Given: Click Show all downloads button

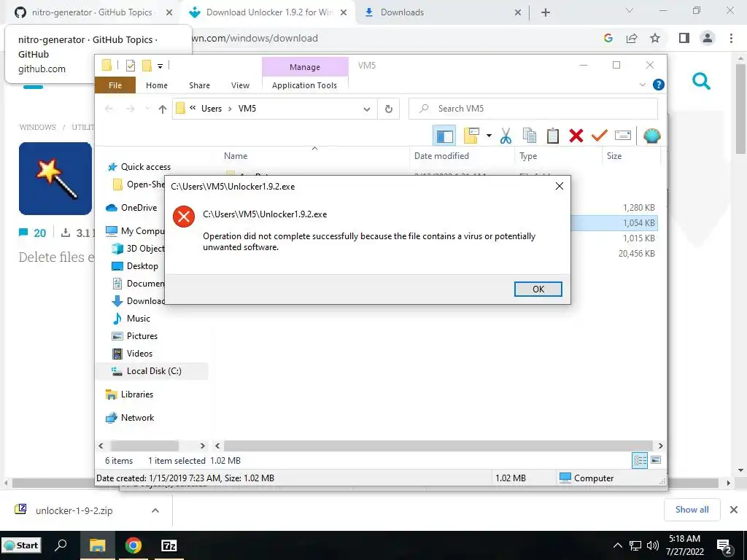Looking at the screenshot, I should tap(692, 510).
